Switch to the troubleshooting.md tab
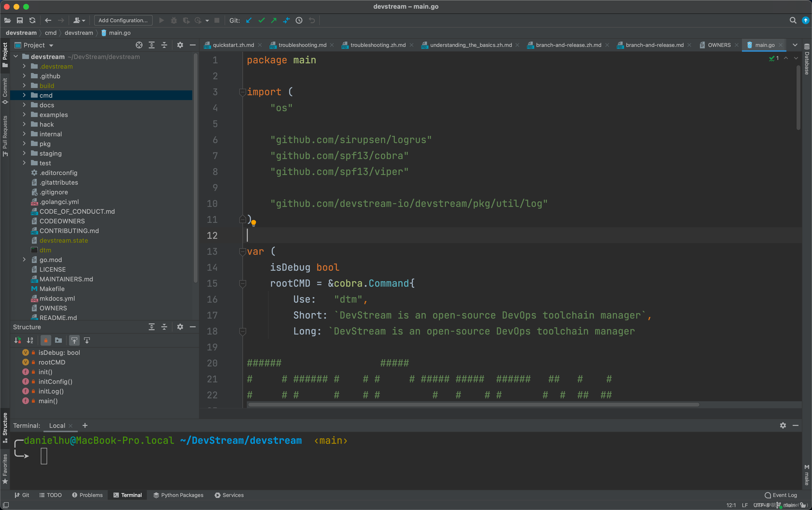The width and height of the screenshot is (812, 510). pos(302,45)
